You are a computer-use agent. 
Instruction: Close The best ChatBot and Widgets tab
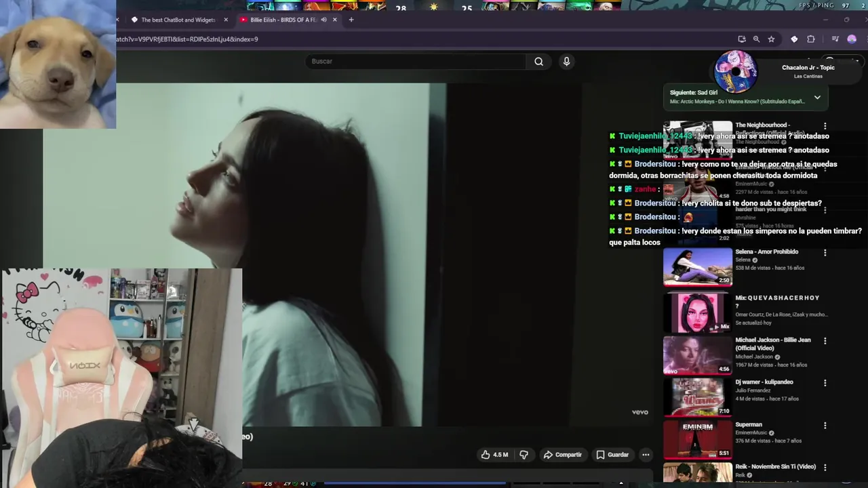tap(226, 20)
